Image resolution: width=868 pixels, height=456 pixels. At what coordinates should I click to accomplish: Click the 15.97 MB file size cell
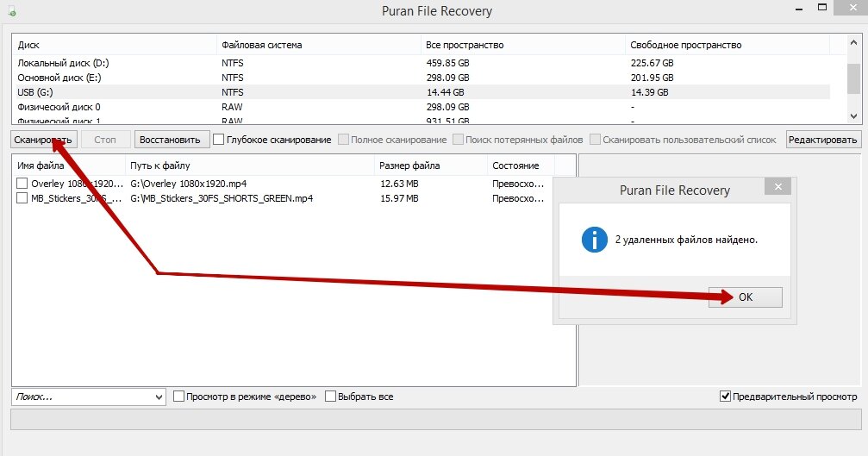[399, 198]
